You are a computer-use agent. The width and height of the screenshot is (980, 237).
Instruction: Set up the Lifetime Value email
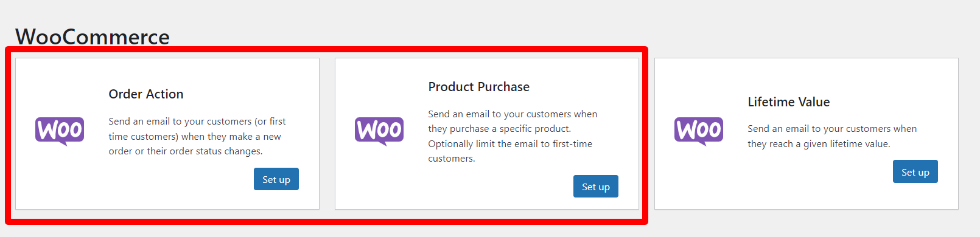click(x=915, y=172)
